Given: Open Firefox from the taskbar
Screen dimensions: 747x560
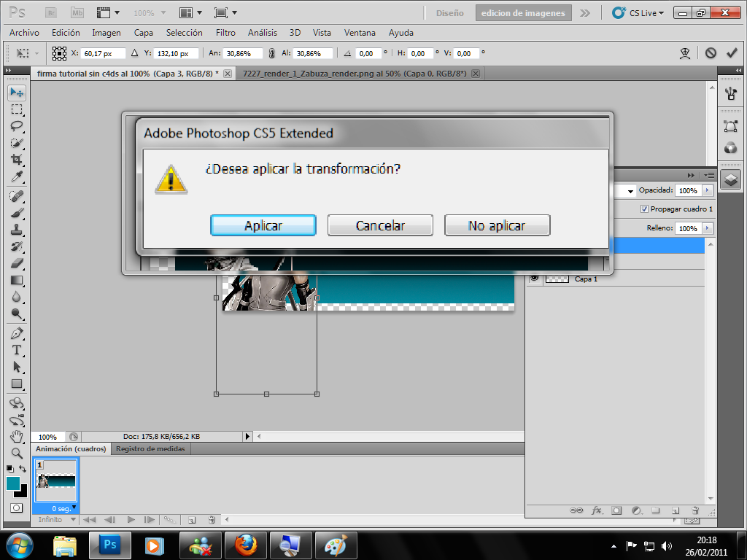Looking at the screenshot, I should [246, 545].
